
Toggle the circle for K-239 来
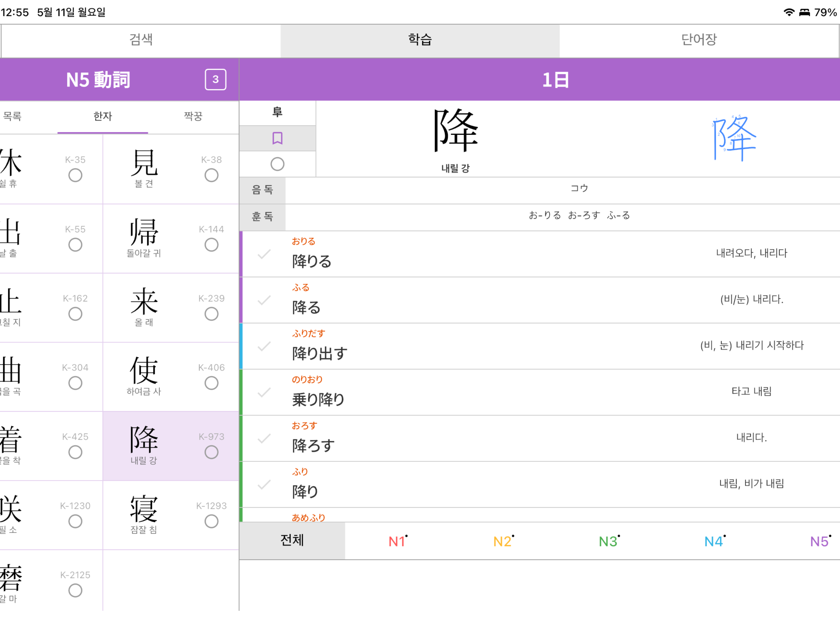[x=212, y=314]
